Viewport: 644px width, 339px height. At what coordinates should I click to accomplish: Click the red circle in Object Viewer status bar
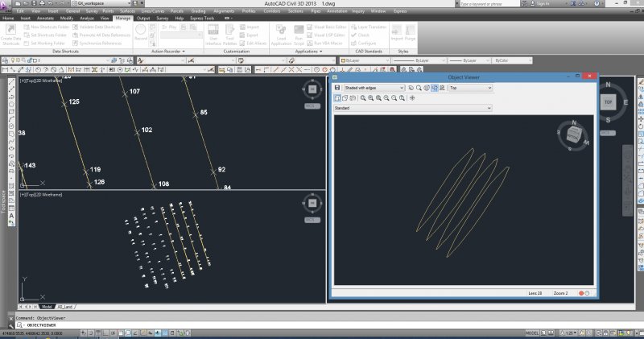coord(581,293)
